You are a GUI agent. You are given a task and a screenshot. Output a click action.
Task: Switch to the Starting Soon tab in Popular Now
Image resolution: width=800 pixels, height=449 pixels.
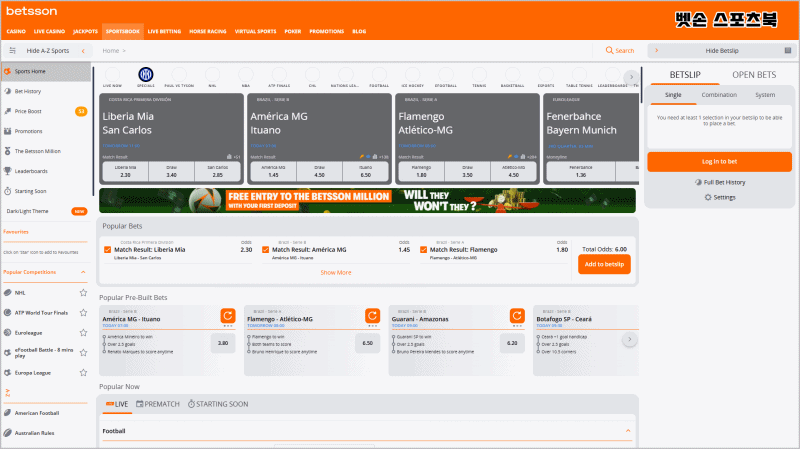pos(218,404)
